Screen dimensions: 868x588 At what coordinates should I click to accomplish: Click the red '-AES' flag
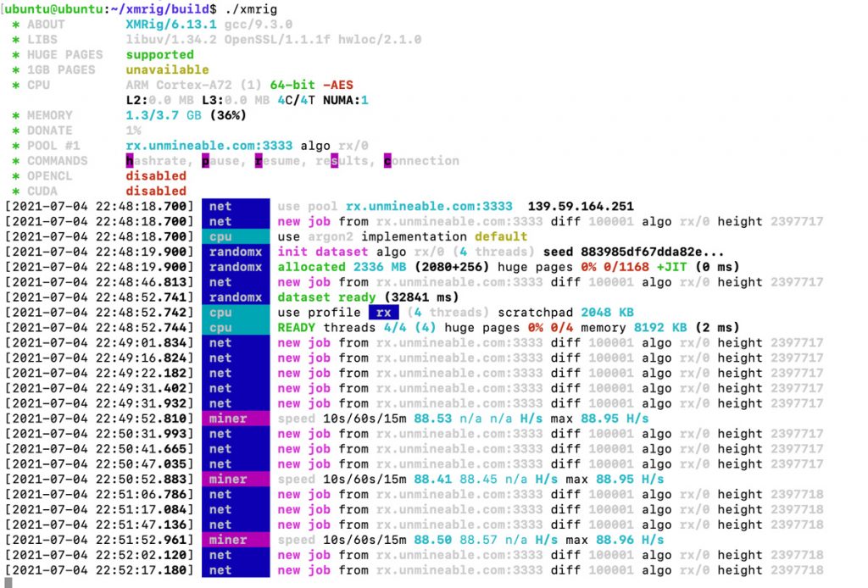337,85
